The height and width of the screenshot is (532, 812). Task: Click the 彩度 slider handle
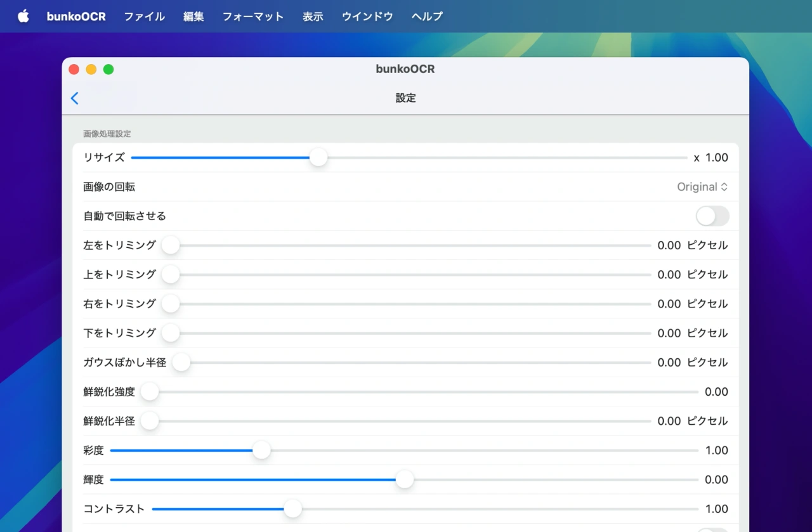pos(261,450)
